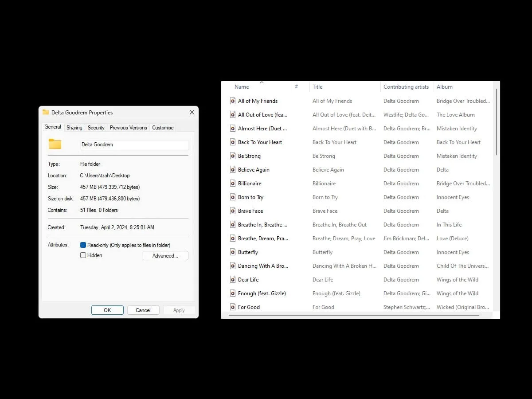Click the yellow folder icon in the Properties dialog
The image size is (532, 399).
55,144
